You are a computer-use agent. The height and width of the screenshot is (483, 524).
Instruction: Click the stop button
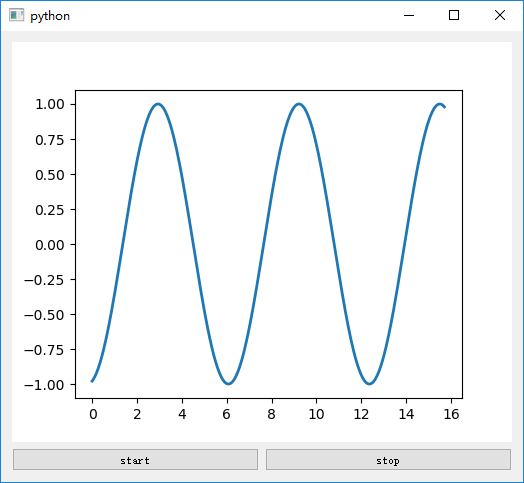point(388,460)
